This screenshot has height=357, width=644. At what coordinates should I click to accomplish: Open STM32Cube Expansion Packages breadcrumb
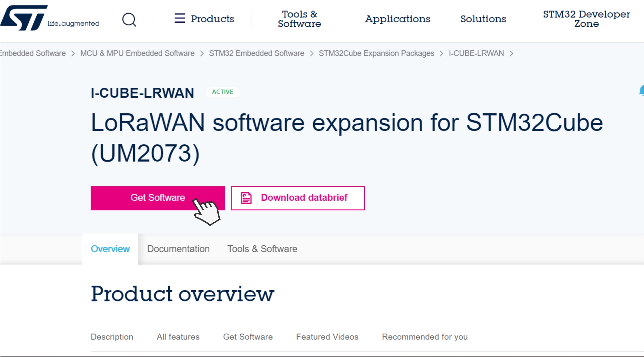(376, 53)
